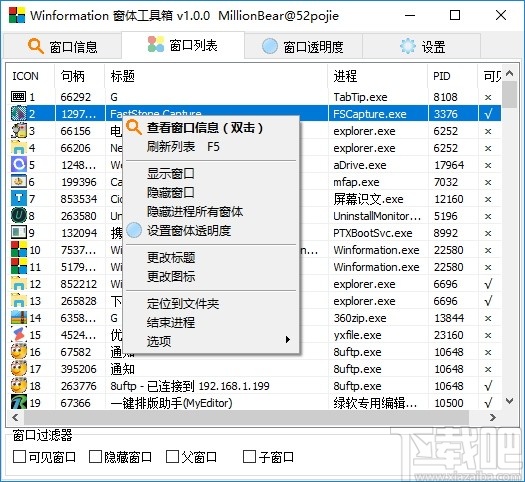Switch to the 窗口列表 tab
This screenshot has width=525, height=482.
tap(183, 45)
